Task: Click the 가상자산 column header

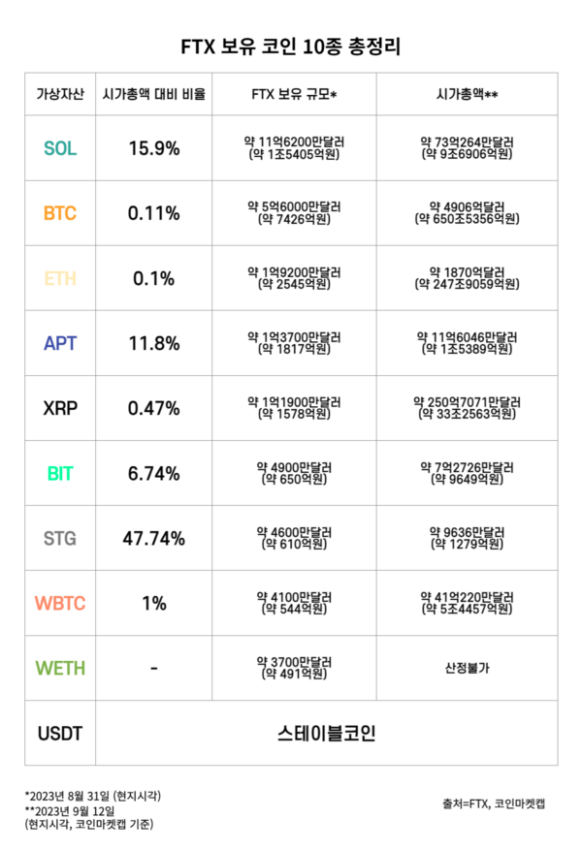Action: 60,94
